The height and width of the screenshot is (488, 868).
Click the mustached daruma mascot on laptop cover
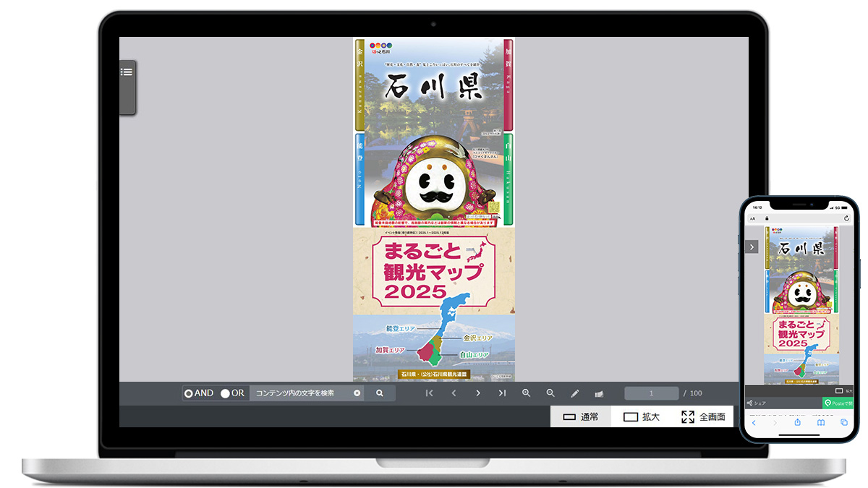coord(434,181)
